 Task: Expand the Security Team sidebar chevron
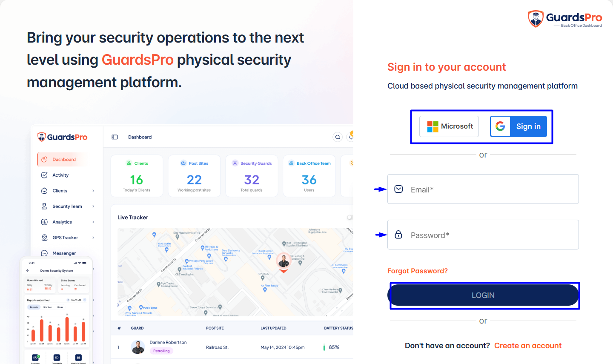pos(93,206)
